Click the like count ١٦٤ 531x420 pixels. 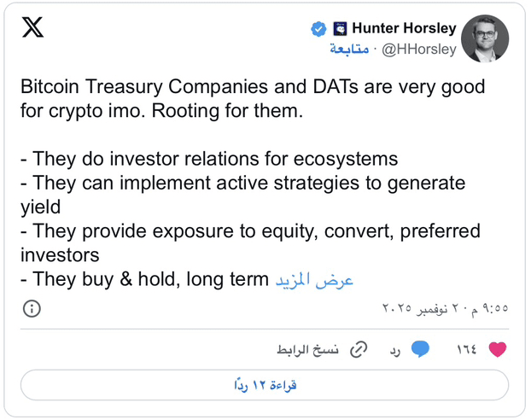(466, 349)
